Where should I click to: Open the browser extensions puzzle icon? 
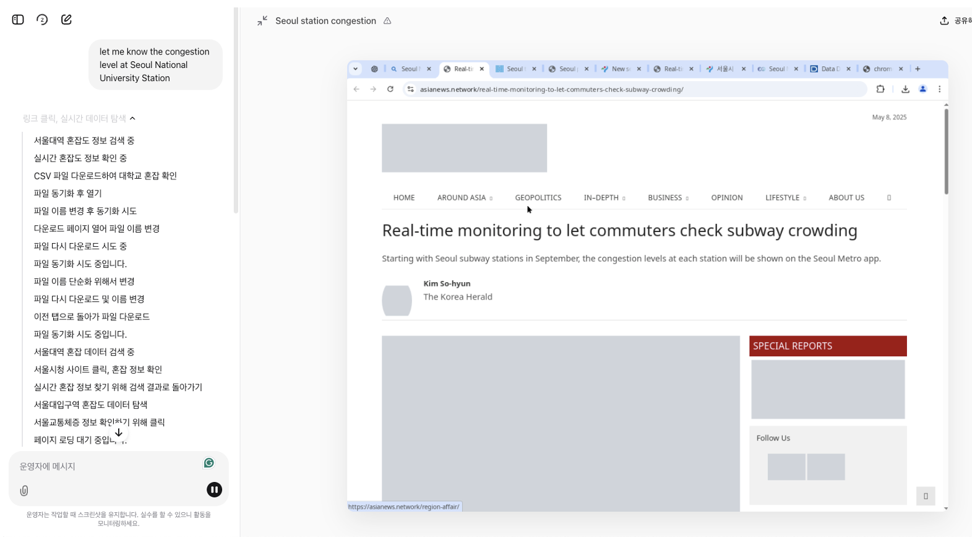tap(880, 89)
